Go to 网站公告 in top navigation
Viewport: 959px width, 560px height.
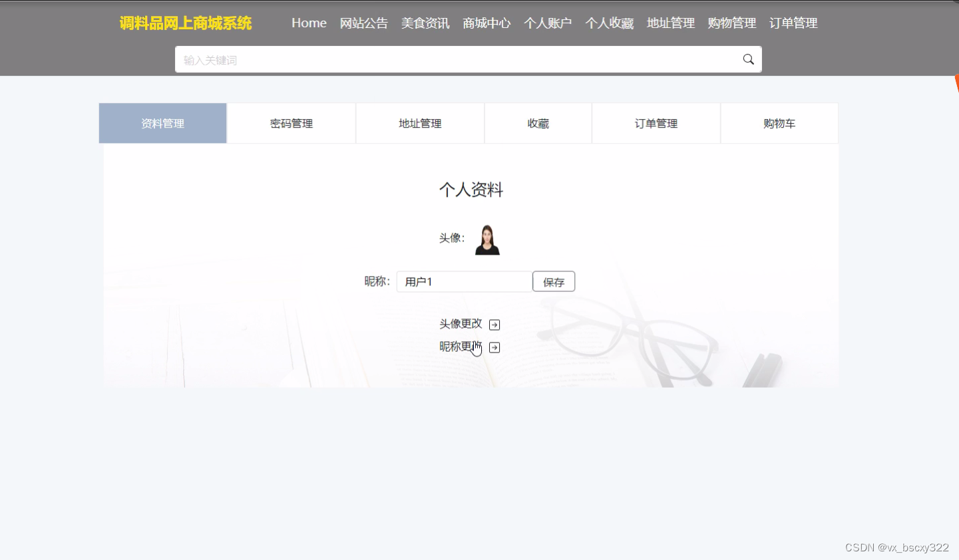pyautogui.click(x=364, y=23)
